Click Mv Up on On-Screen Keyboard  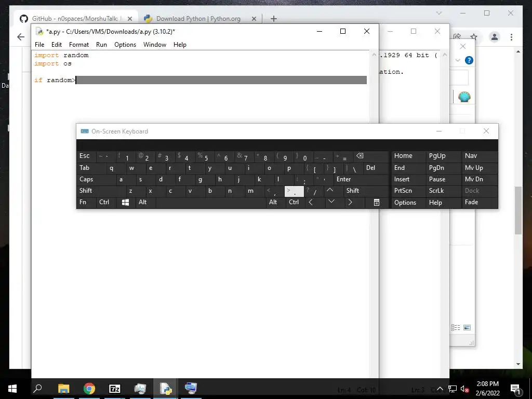click(480, 168)
